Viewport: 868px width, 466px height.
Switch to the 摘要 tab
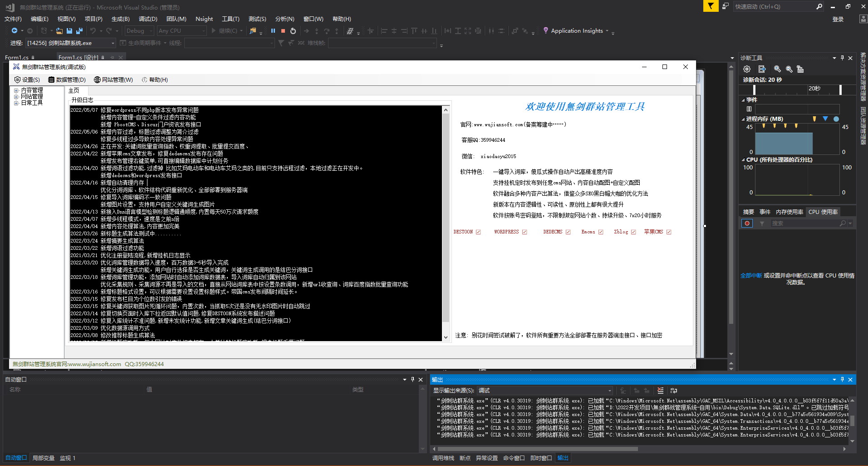(x=748, y=212)
